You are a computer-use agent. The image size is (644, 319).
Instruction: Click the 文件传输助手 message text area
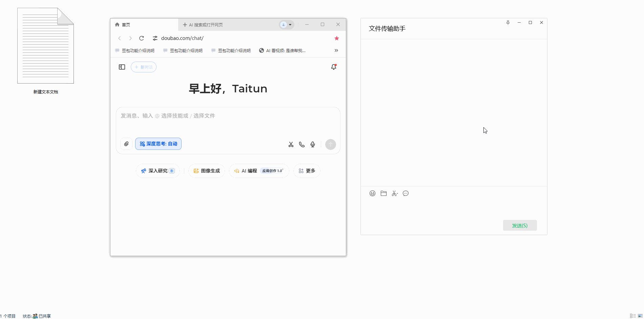tap(454, 209)
